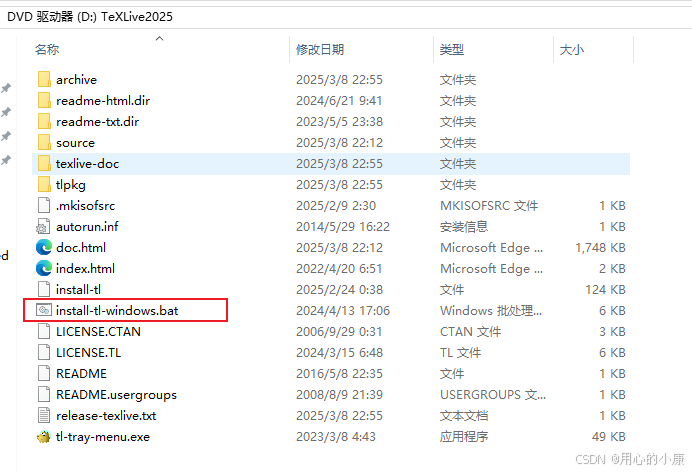Click the type 应用程序 of tl-tray-menu.exe

click(x=464, y=437)
